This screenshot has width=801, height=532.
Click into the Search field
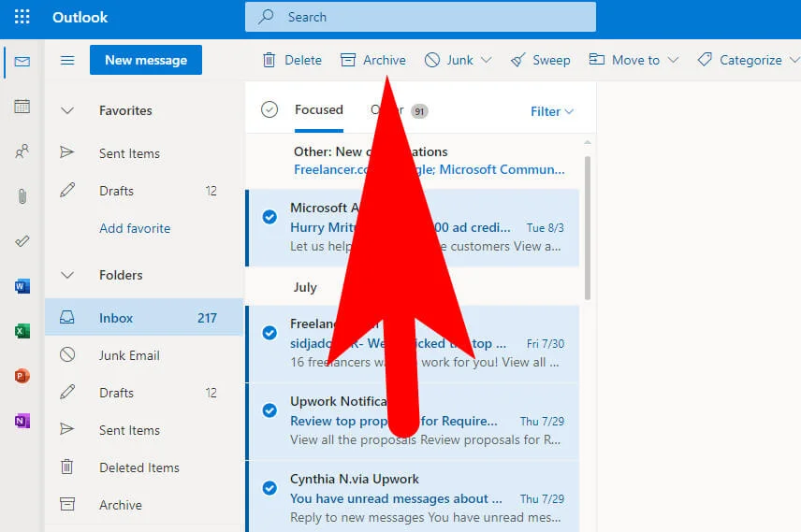coord(420,17)
